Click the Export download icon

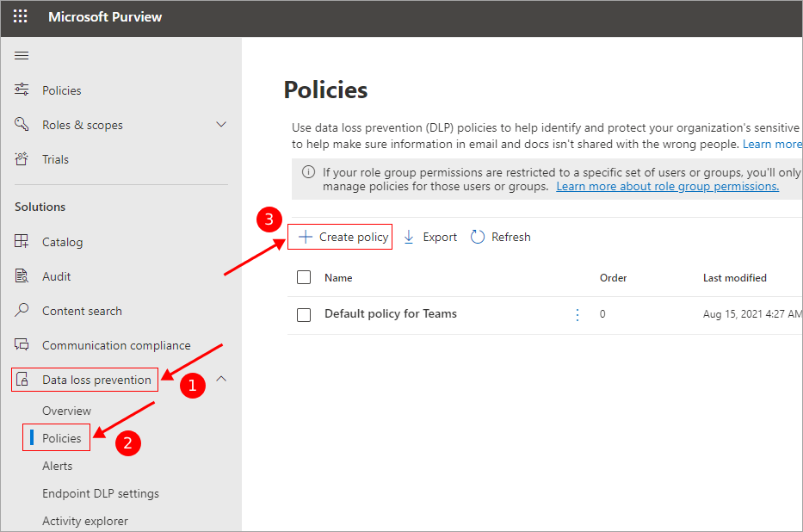(409, 237)
